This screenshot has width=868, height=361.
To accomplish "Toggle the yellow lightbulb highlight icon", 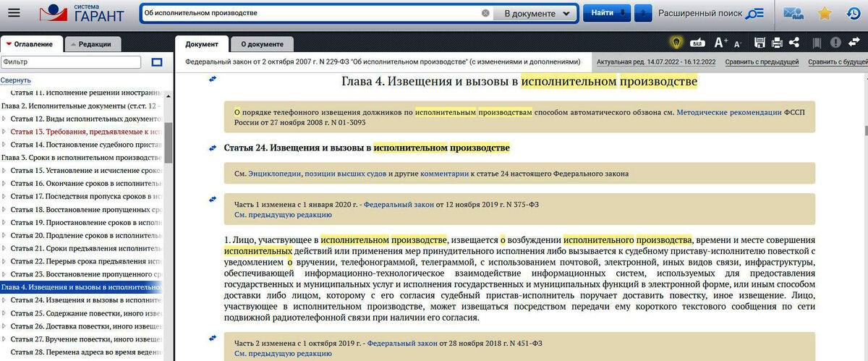I will [677, 43].
